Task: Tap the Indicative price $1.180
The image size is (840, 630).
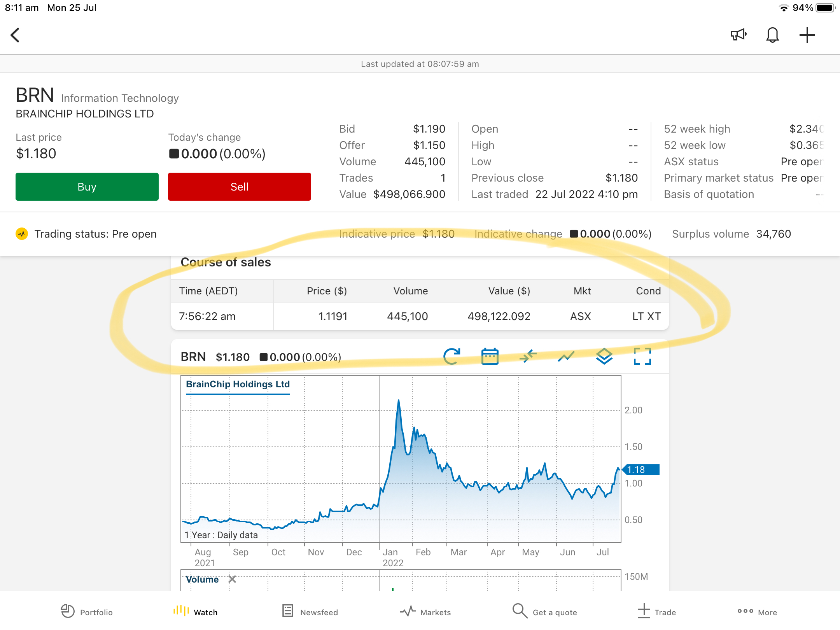Action: [x=438, y=234]
